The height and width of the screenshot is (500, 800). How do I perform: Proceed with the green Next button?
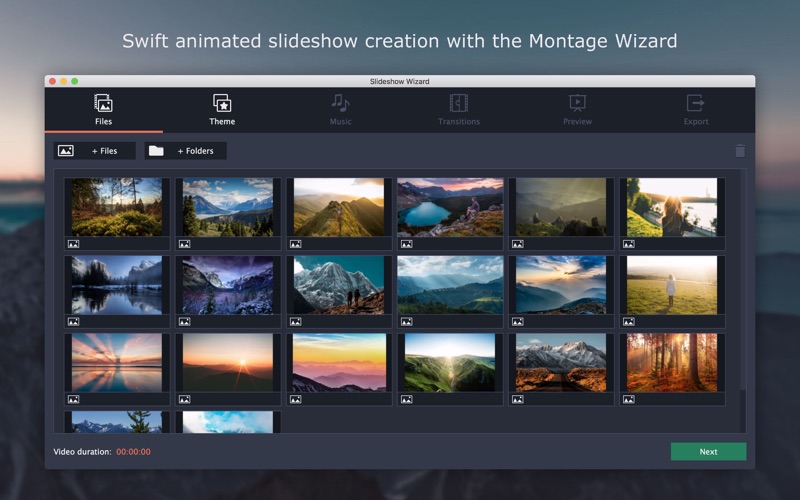[708, 452]
